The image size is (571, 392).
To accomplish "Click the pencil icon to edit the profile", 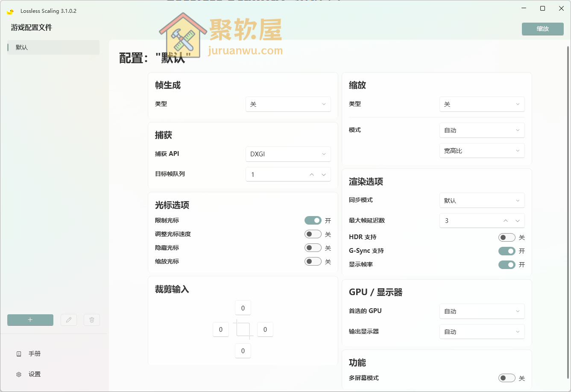I will (x=69, y=319).
